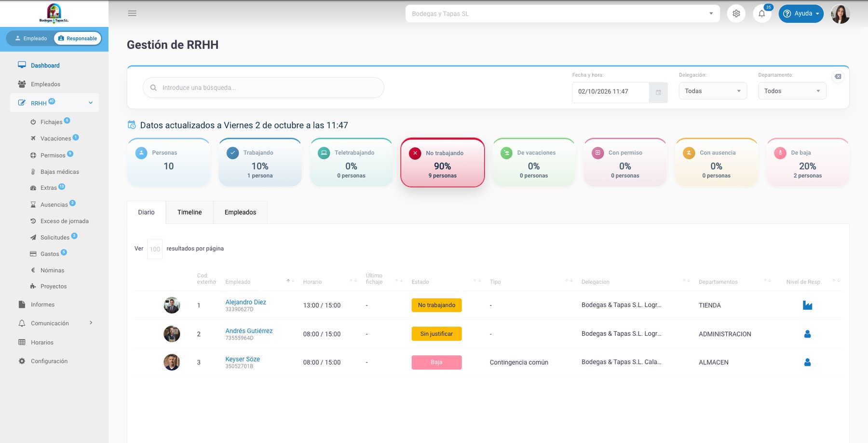
Task: Click the Horarios table icon
Action: 22,342
